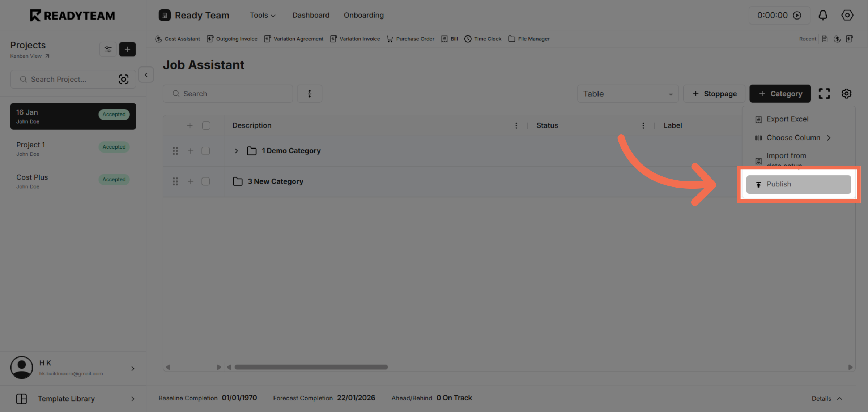This screenshot has width=868, height=412.
Task: Open the File Manager
Action: click(x=529, y=39)
